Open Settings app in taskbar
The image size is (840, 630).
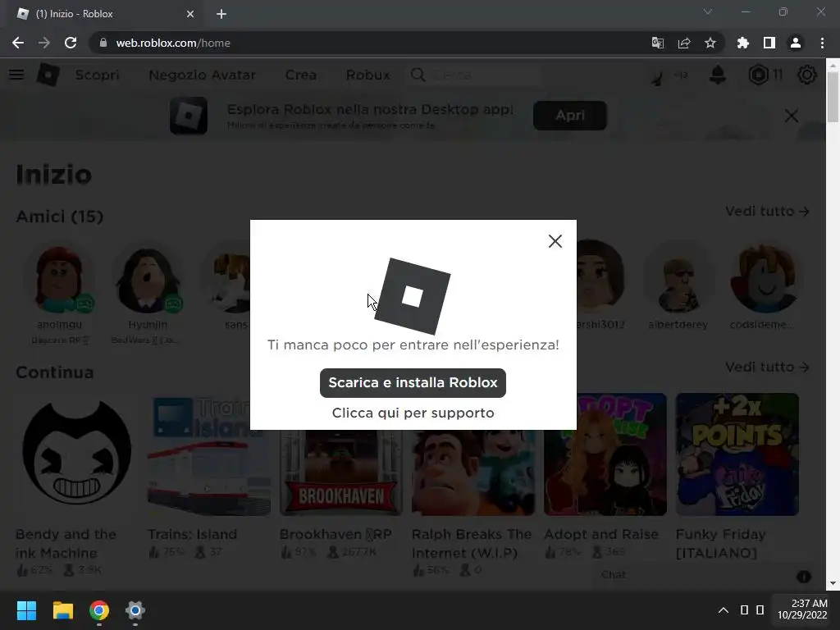tap(135, 610)
